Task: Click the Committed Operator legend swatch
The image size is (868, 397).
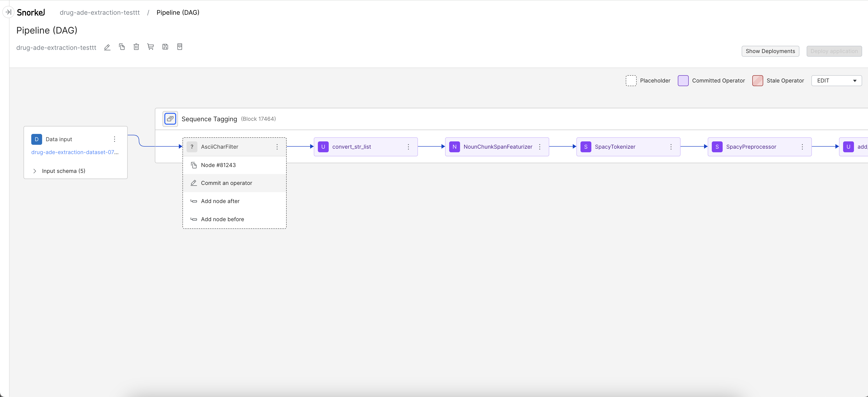Action: pos(683,81)
